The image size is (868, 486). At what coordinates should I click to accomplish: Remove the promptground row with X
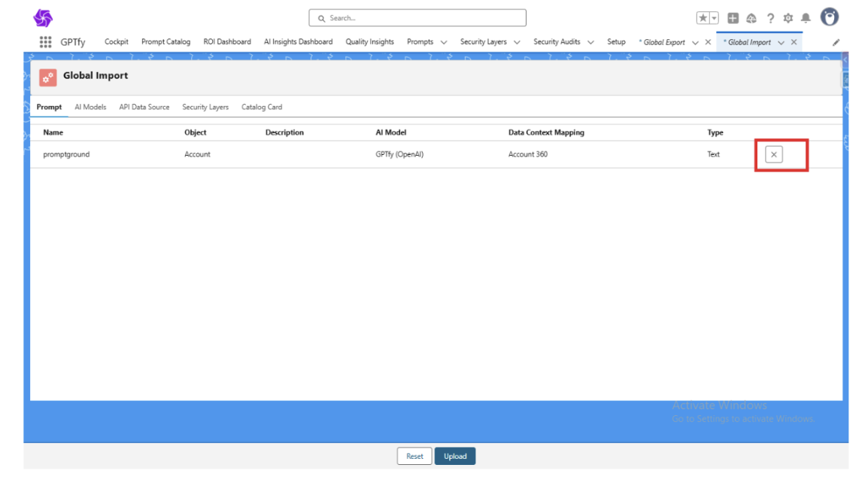[773, 154]
